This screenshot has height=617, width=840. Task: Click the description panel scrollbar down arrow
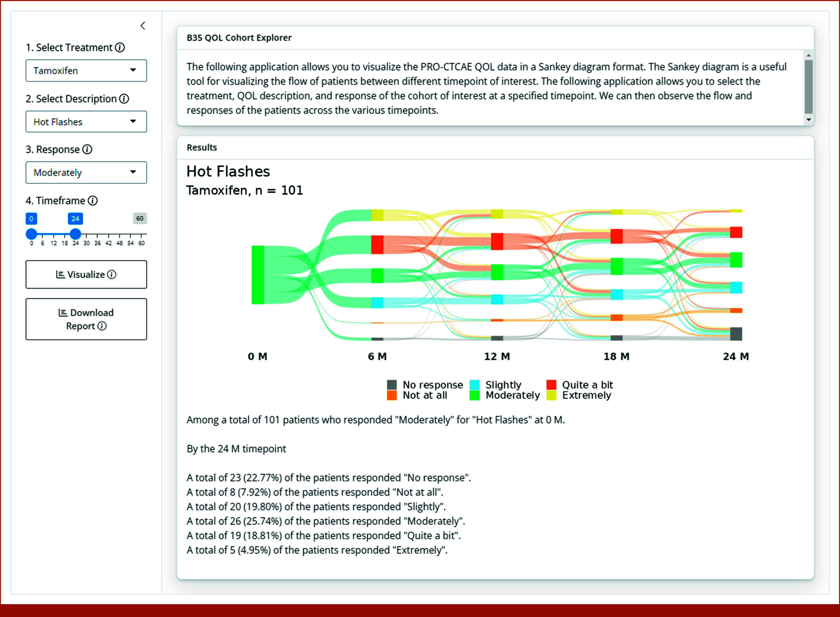pos(809,120)
